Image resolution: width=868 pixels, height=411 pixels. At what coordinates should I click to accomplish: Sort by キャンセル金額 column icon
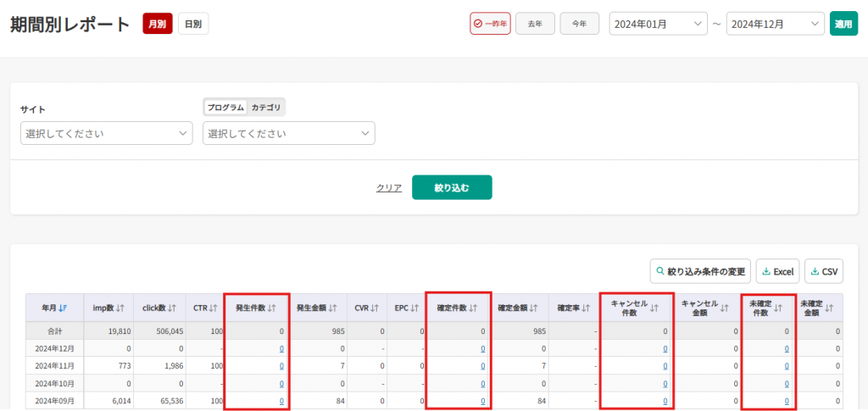click(x=724, y=308)
